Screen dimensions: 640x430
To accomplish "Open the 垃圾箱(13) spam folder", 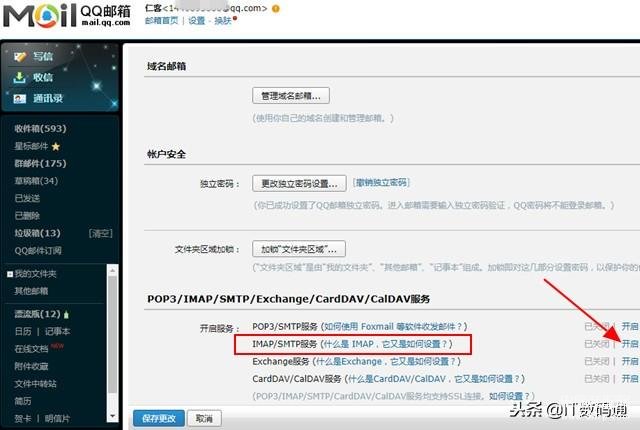I will 37,233.
